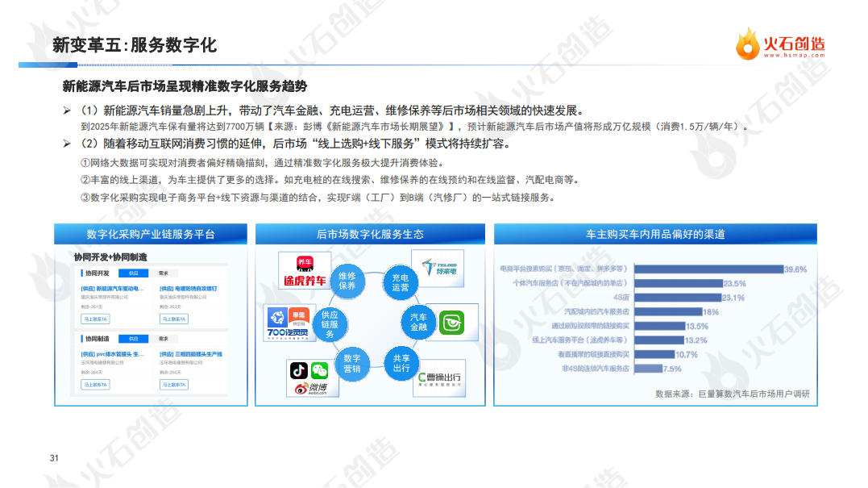The height and width of the screenshot is (488, 868).
Task: Click the green eye app logo beside 汽车金融
Action: [451, 323]
